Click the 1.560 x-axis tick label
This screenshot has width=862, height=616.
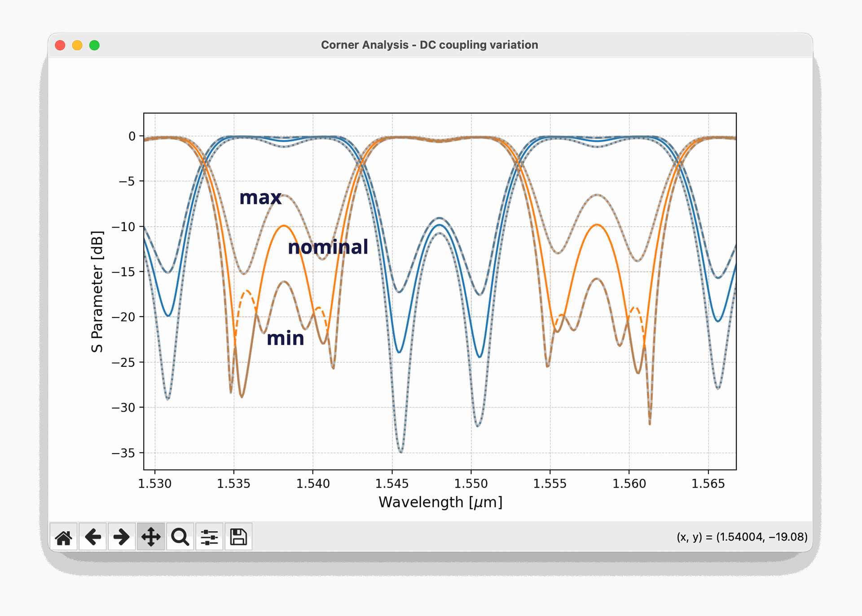coord(629,484)
